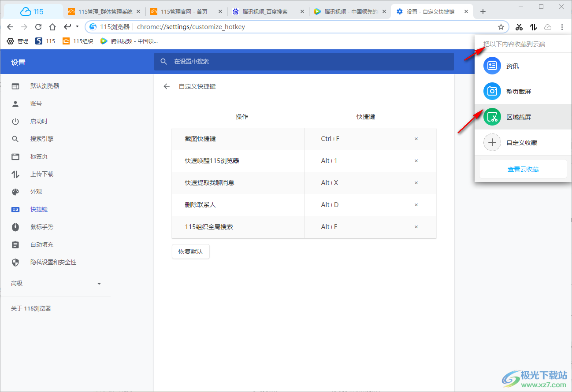Close the 115管理_群体管理系统 tab
The width and height of the screenshot is (572, 392).
[139, 11]
